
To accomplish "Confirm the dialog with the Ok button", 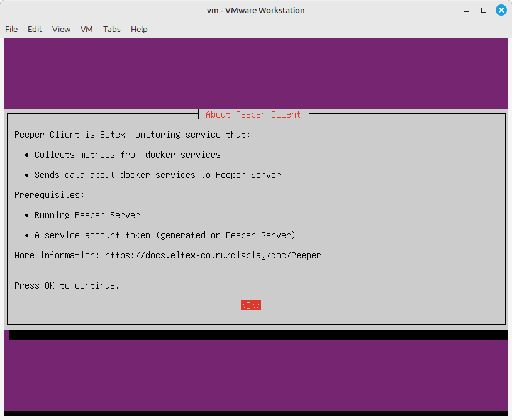I will coord(251,305).
